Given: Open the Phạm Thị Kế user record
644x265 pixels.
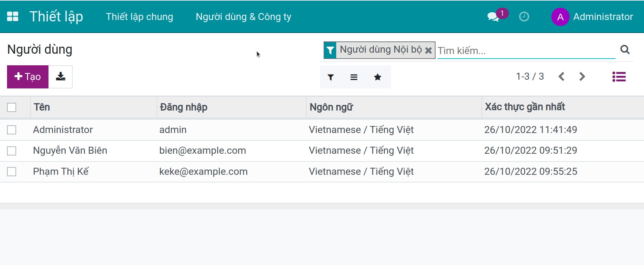Looking at the screenshot, I should 61,172.
